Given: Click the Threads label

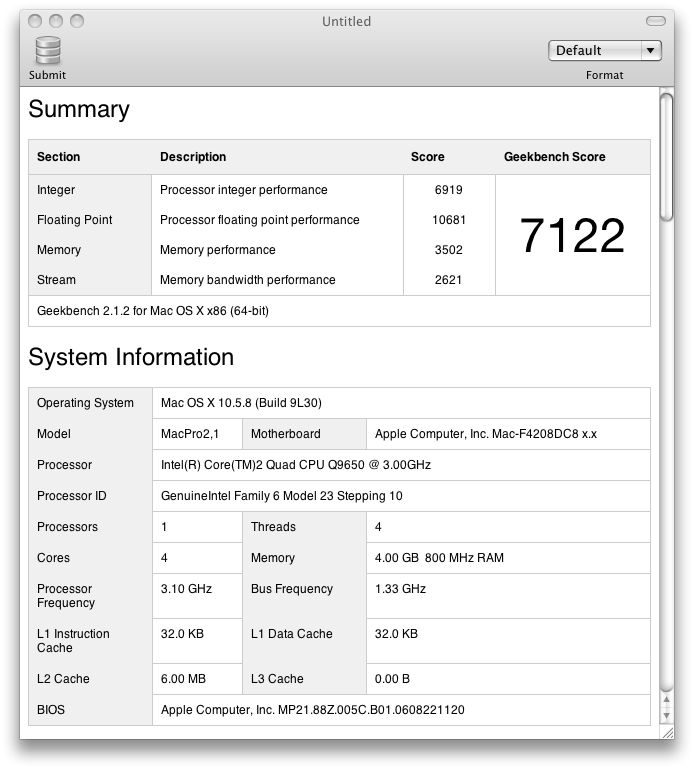Looking at the screenshot, I should [x=273, y=527].
